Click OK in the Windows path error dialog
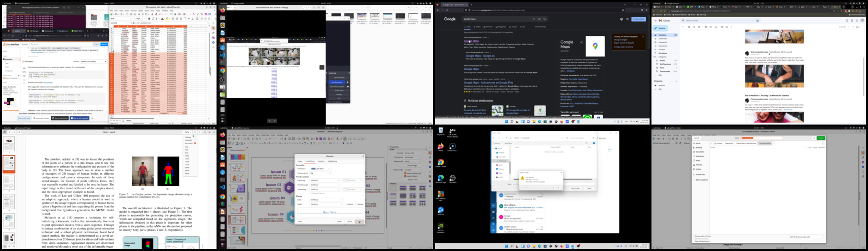The height and width of the screenshot is (251, 868). (x=558, y=187)
